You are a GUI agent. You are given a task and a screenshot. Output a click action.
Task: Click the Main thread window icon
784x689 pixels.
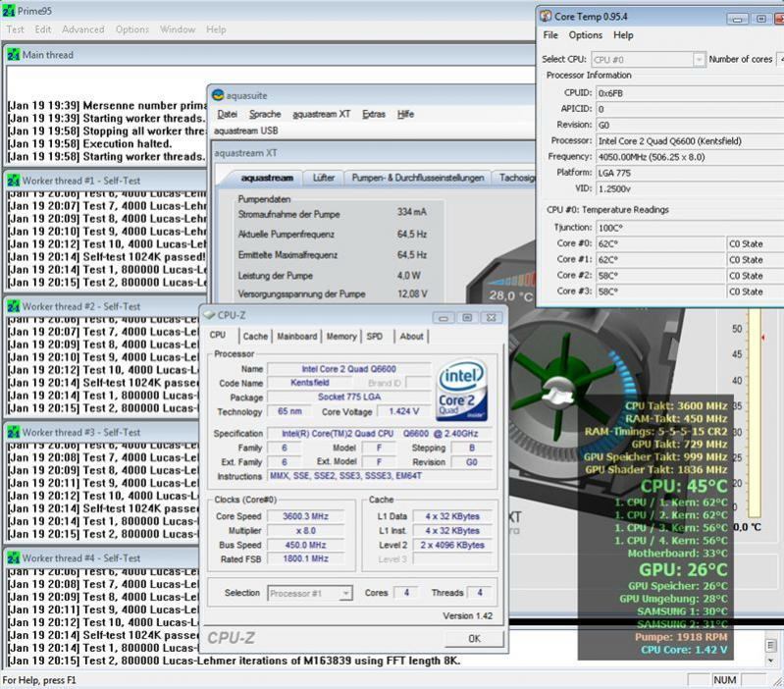click(x=14, y=55)
